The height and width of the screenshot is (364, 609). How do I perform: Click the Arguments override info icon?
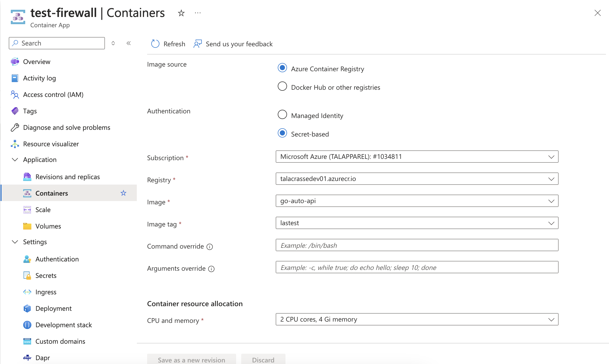[211, 269]
